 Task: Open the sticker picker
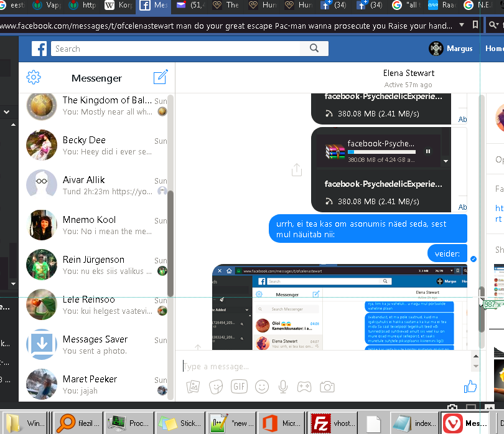pos(216,387)
